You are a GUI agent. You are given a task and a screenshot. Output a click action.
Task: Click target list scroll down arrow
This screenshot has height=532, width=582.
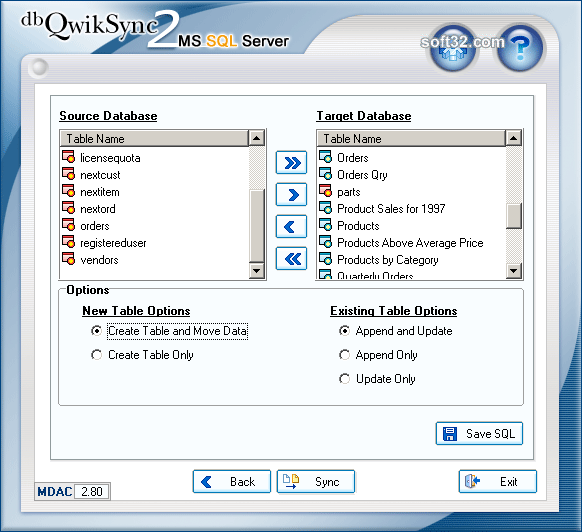point(514,271)
